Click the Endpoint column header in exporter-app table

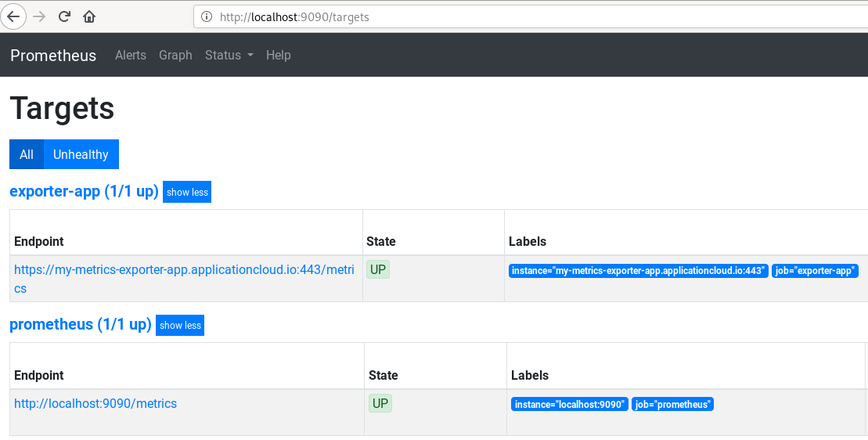coord(39,241)
